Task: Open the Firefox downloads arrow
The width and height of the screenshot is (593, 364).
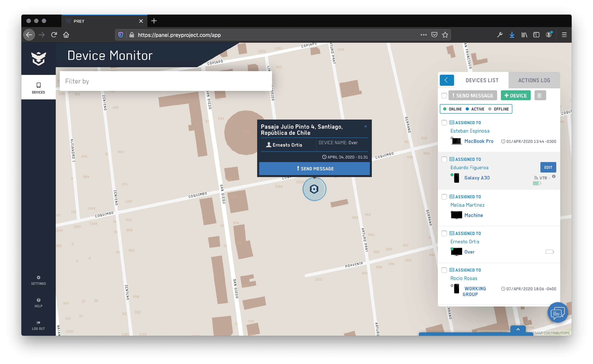Action: 512,35
